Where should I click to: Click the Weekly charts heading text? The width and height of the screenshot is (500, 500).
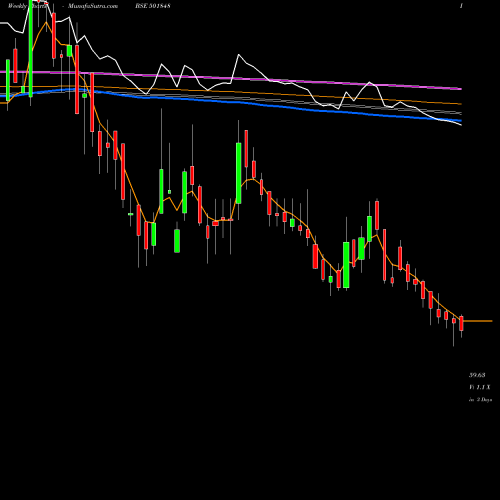tap(28, 6)
